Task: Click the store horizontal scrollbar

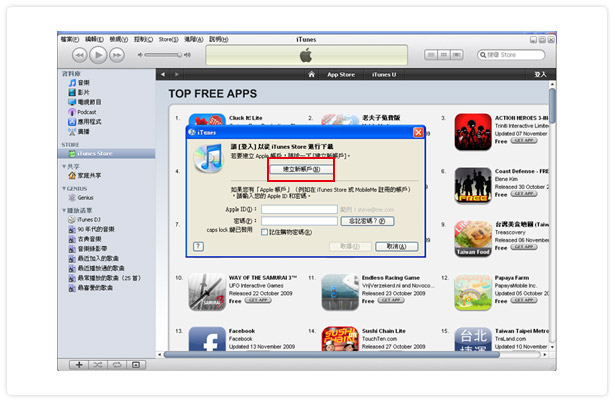Action: [332, 355]
